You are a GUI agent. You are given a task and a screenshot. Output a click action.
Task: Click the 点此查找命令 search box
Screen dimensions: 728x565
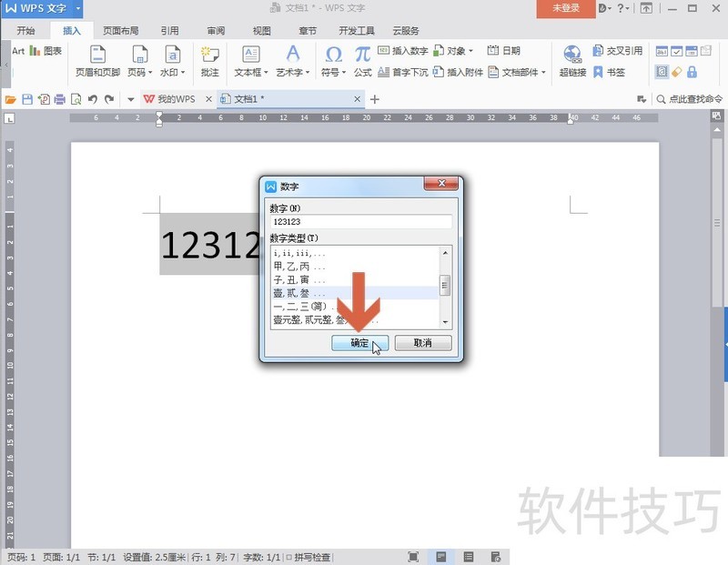pos(690,99)
